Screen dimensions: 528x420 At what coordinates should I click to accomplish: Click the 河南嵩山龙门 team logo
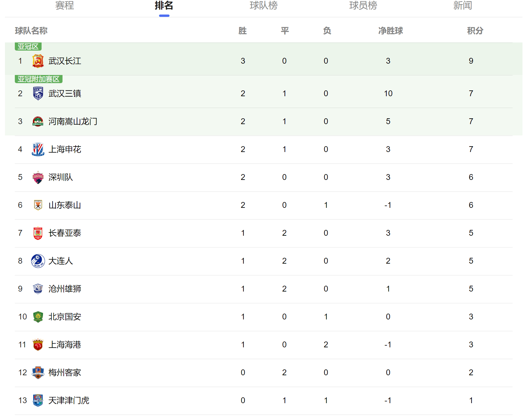(38, 121)
